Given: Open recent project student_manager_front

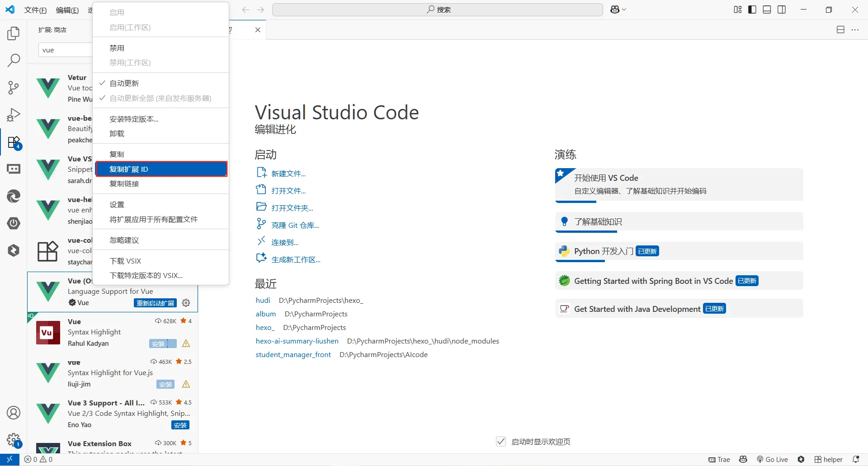Looking at the screenshot, I should pyautogui.click(x=293, y=354).
